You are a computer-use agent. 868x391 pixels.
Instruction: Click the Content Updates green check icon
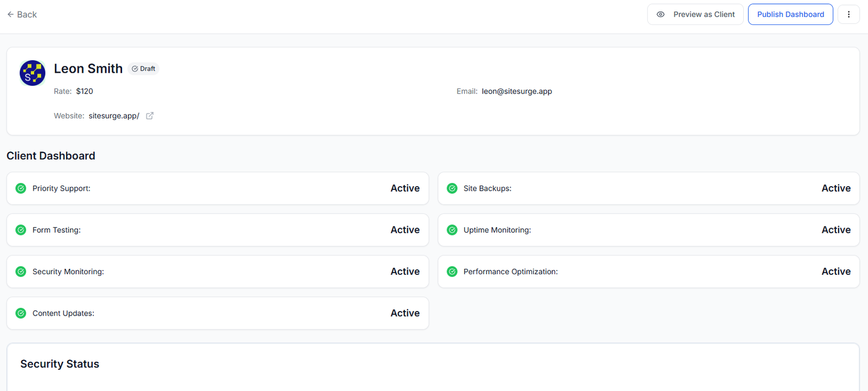click(21, 313)
